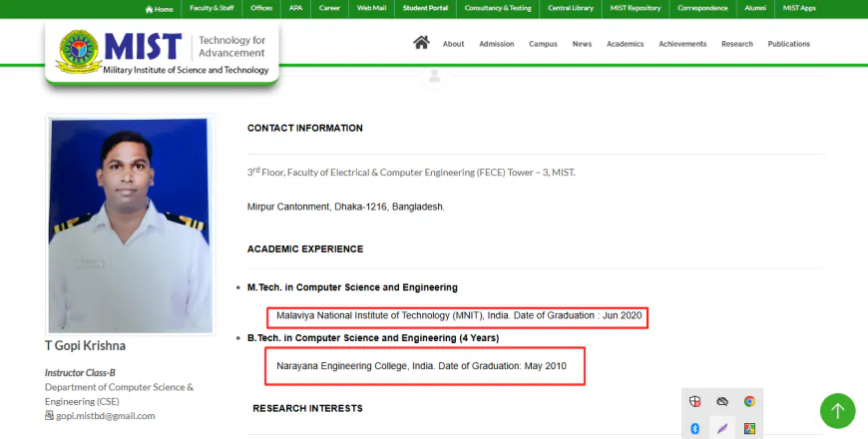Expand the Research navigation menu
868x439 pixels.
(737, 44)
